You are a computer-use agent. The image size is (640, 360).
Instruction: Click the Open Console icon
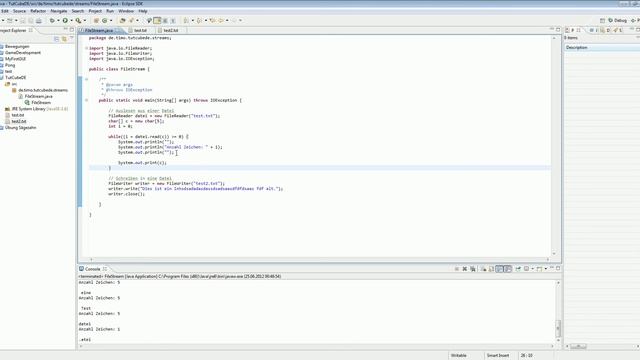(x=540, y=269)
